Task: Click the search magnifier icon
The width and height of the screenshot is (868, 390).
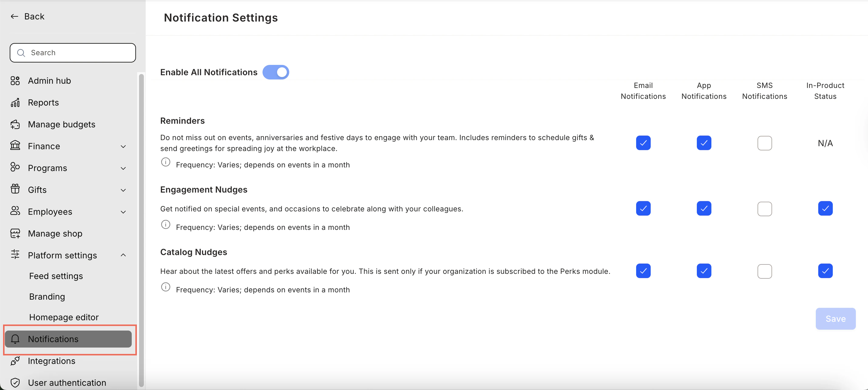Action: 21,53
